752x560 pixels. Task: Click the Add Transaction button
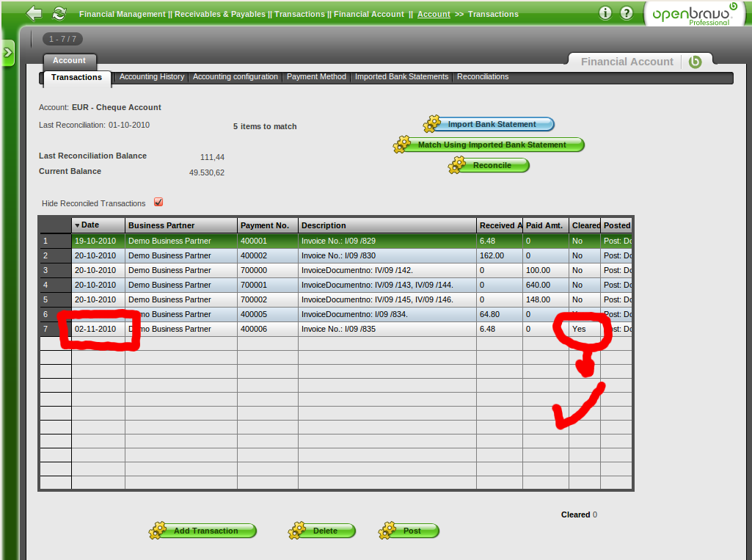coord(205,531)
